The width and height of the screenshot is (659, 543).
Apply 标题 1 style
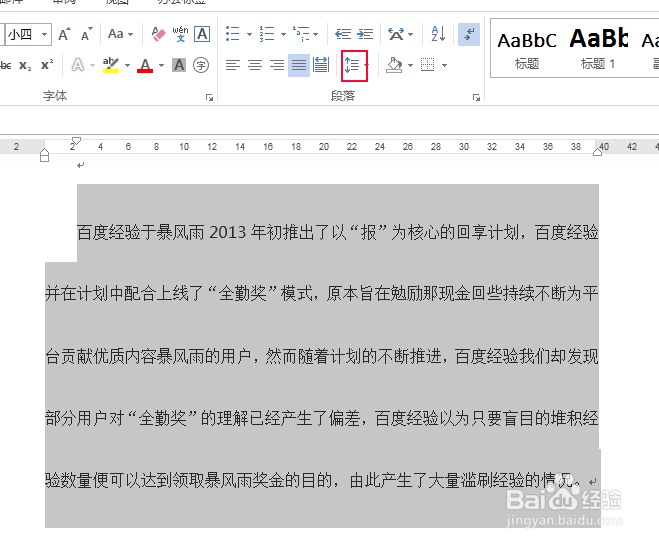pyautogui.click(x=598, y=50)
